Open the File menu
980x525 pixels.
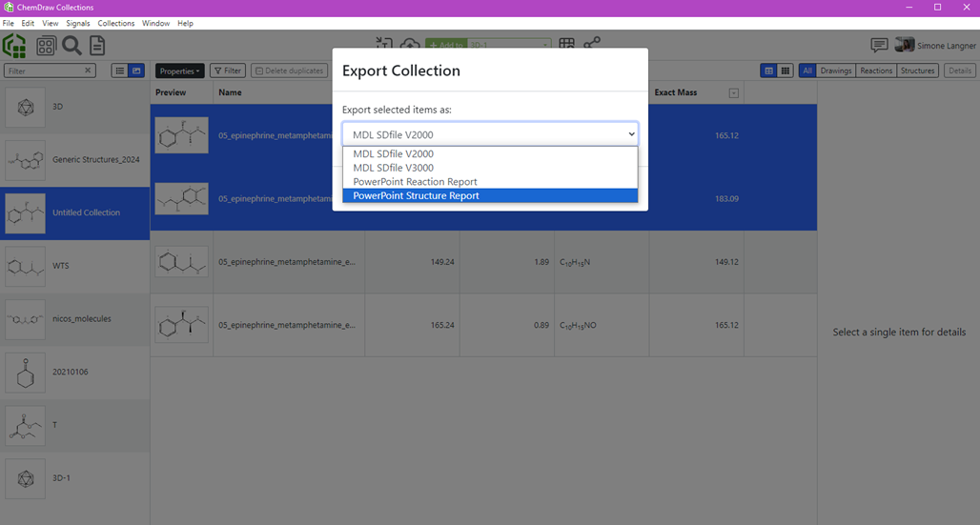[x=9, y=23]
